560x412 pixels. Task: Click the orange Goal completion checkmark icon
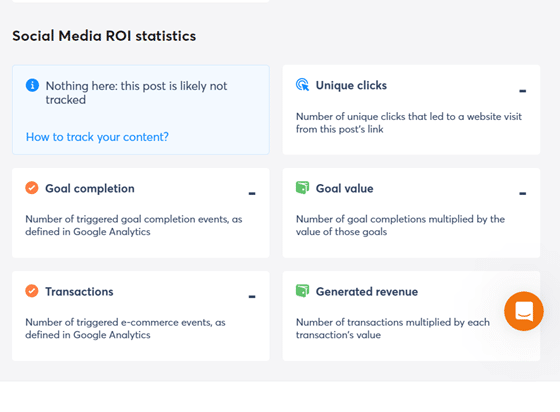point(32,188)
